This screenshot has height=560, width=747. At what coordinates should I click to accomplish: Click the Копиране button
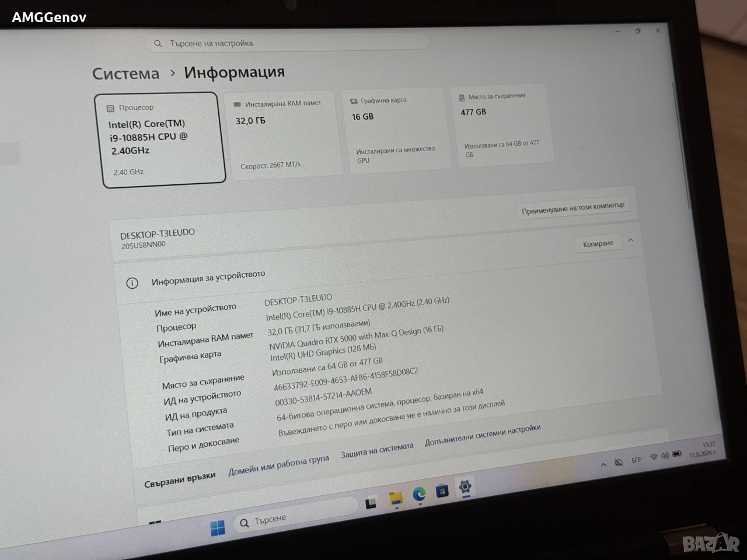click(x=598, y=244)
